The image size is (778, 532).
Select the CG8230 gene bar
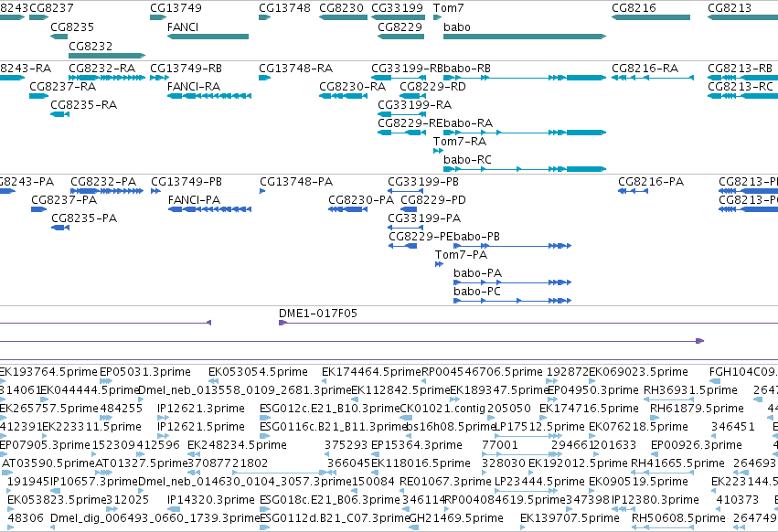(x=343, y=17)
